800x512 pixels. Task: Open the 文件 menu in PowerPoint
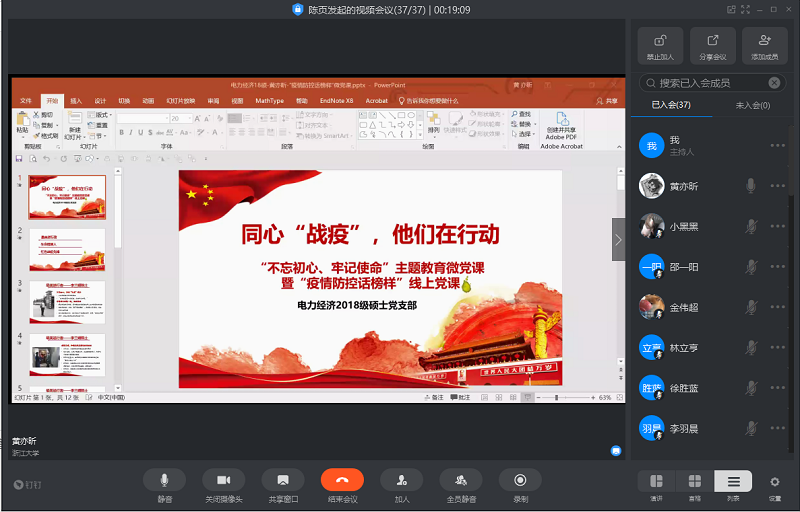point(26,101)
